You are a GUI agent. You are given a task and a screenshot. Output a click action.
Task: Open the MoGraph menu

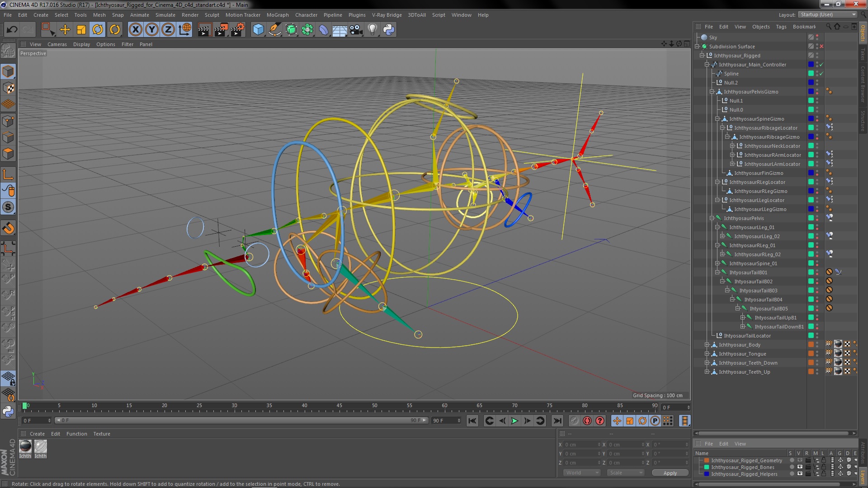(x=277, y=15)
